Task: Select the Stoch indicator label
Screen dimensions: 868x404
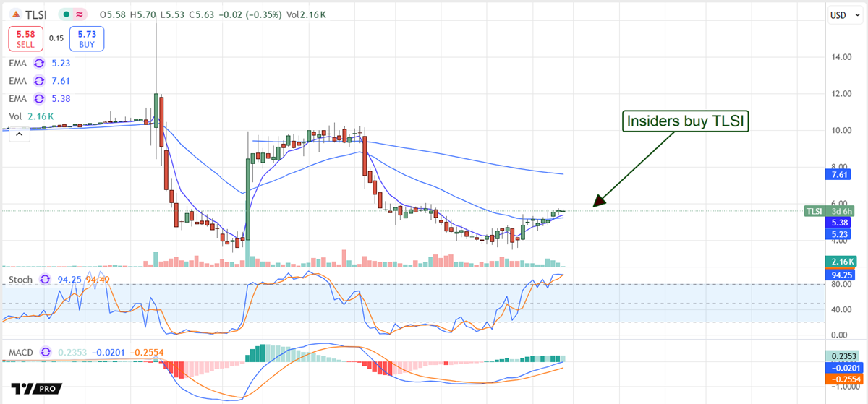Action: pos(20,279)
